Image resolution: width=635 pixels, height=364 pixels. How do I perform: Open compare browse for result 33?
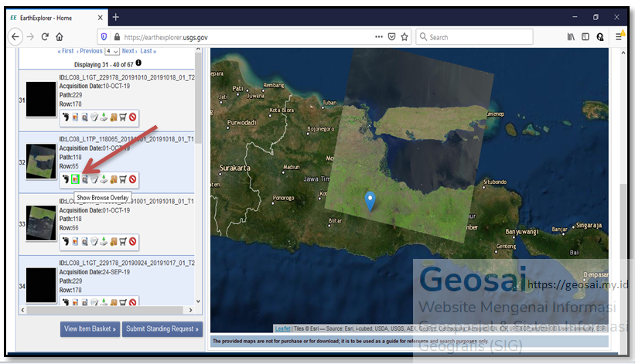coord(84,241)
